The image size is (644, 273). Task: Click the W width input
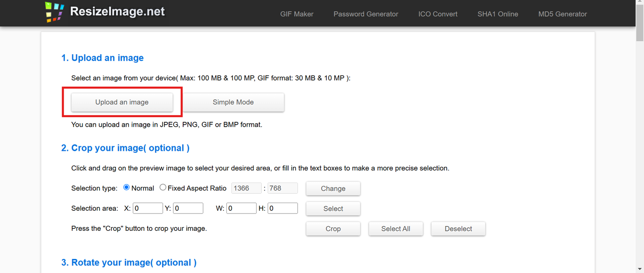tap(242, 208)
